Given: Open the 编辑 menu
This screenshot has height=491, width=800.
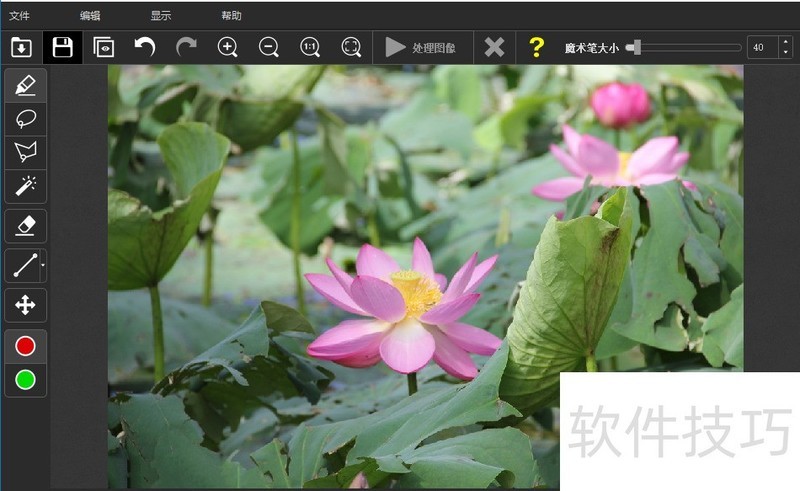Looking at the screenshot, I should click(90, 16).
